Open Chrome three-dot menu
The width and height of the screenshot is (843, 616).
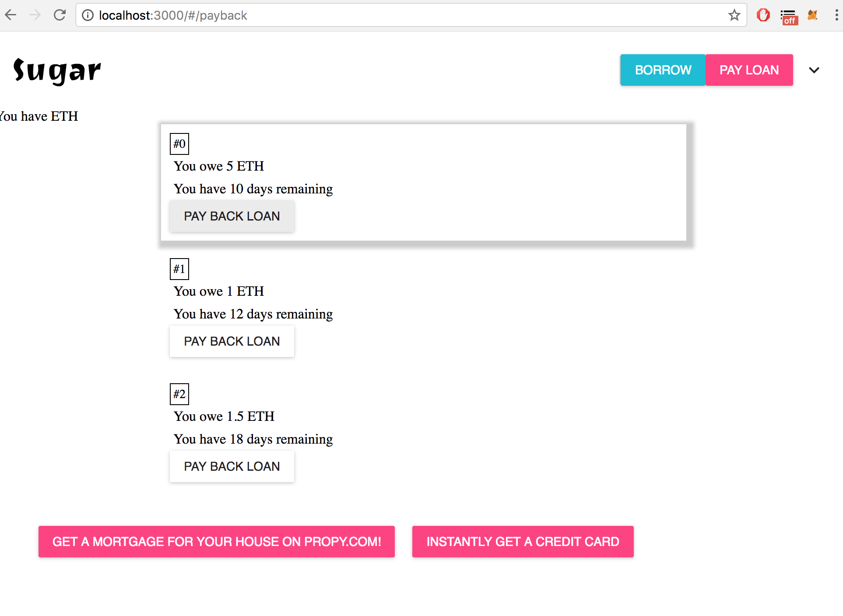[x=836, y=15]
